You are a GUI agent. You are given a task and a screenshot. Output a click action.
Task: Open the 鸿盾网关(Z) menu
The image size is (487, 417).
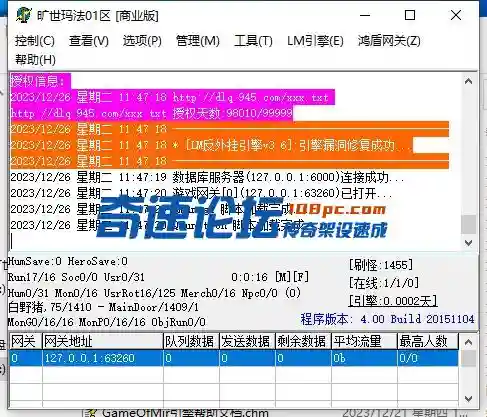click(x=389, y=41)
